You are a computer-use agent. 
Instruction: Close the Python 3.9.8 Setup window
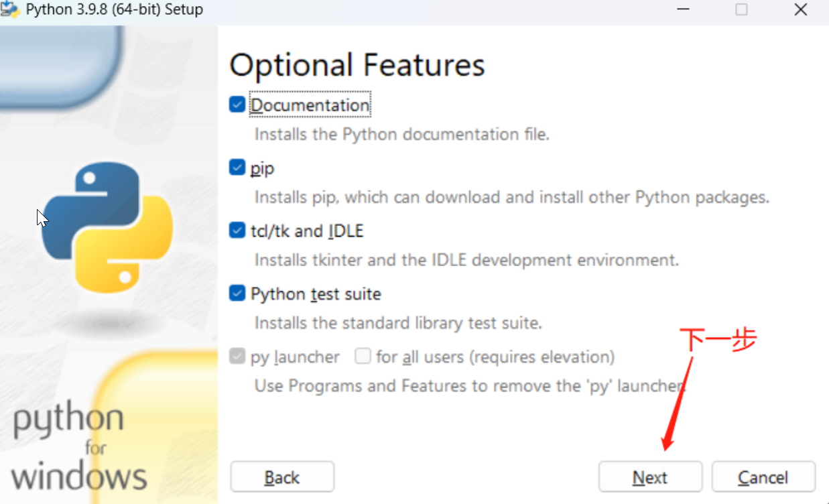coord(800,9)
